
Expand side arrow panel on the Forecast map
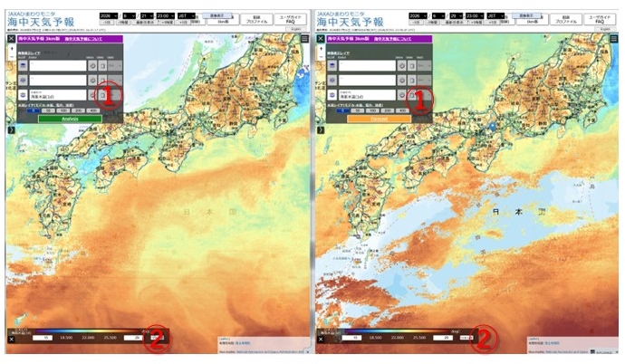[321, 129]
